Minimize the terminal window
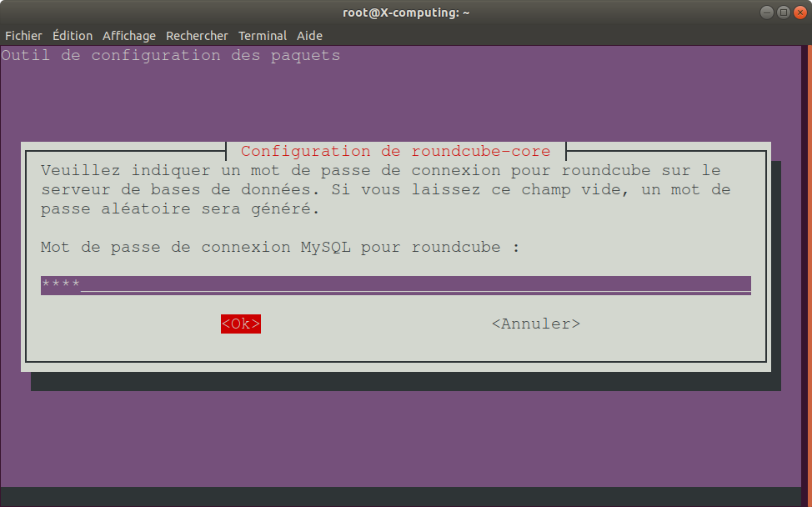Image resolution: width=812 pixels, height=507 pixels. 767,13
